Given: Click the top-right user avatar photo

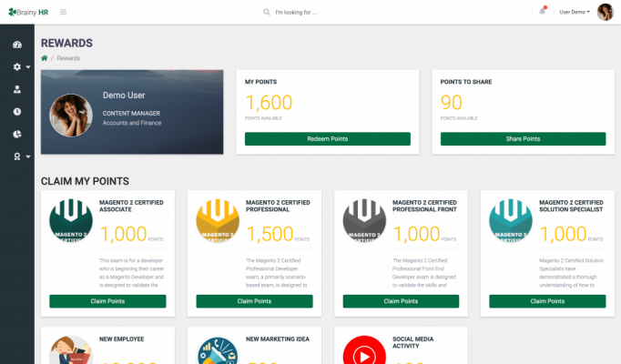Looking at the screenshot, I should pos(606,12).
